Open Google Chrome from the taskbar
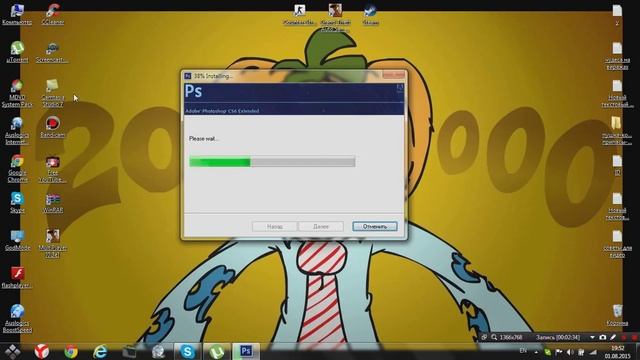640x360 pixels. pos(71,351)
